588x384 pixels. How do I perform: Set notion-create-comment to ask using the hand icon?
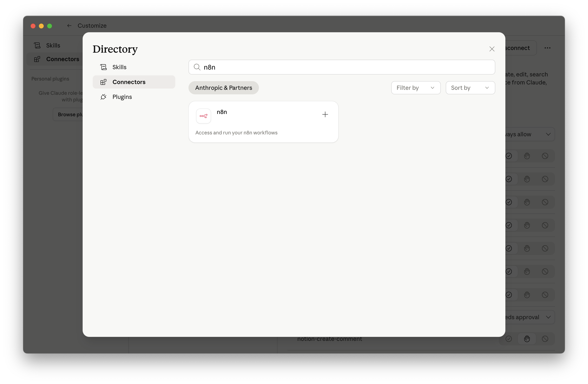coord(527,339)
